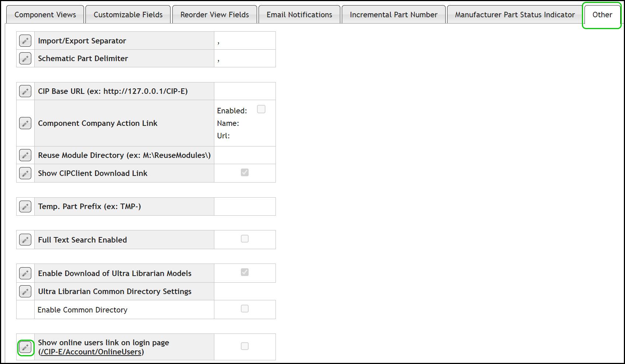Click the pencil icon for Reuse Module Directory
The image size is (625, 364).
(x=25, y=155)
